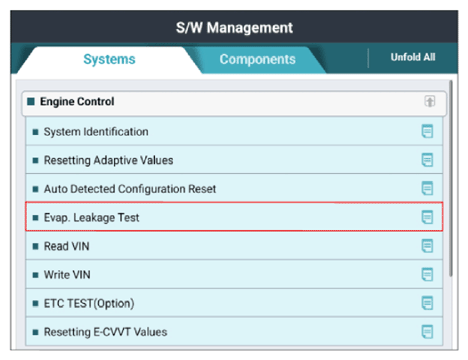Switch to the Components tab
Viewport: 468px width, 360px height.
(257, 59)
